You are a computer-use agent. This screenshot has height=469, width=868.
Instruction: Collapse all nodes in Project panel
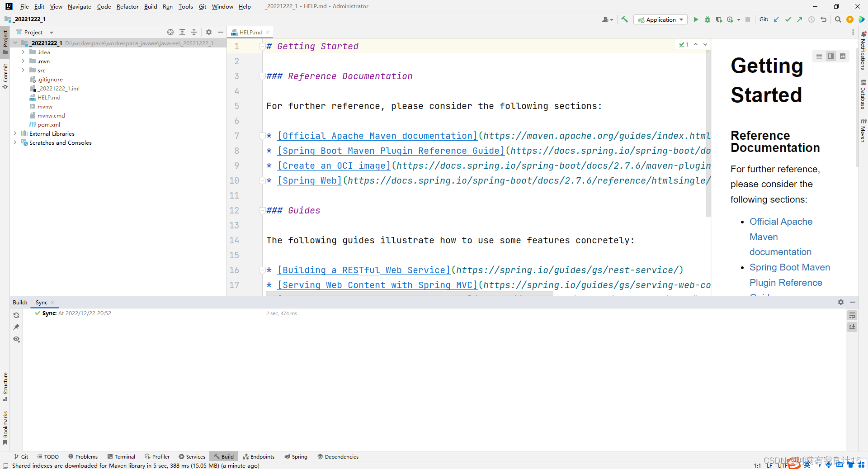click(x=194, y=32)
